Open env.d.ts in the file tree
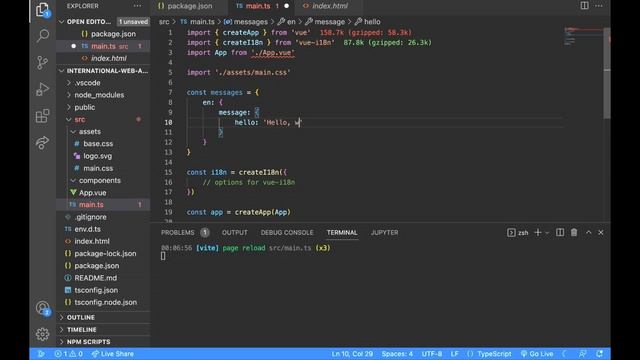This screenshot has width=640, height=360. click(87, 229)
